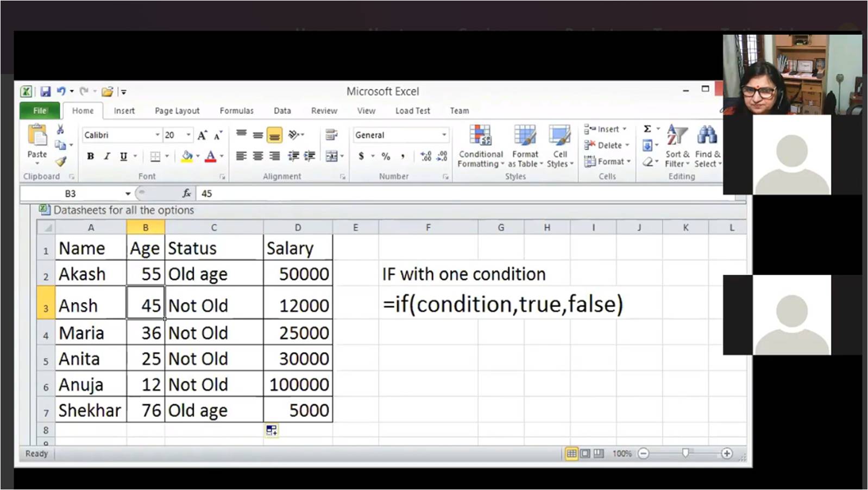Click the Paste clipboard icon
This screenshot has width=868, height=490.
pos(37,135)
